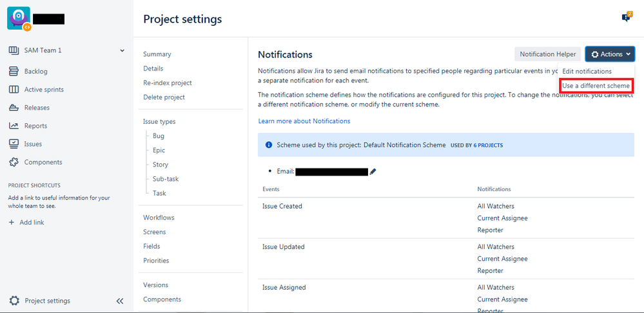The image size is (644, 313).
Task: Click Reporter under Issue Updated
Action: pyautogui.click(x=491, y=270)
